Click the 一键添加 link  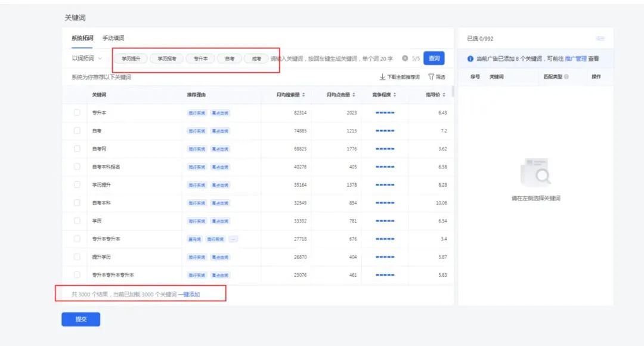[189, 294]
